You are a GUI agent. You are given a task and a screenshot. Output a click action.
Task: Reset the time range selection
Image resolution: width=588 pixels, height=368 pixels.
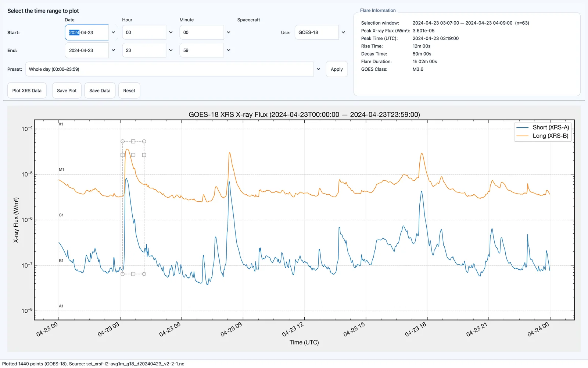click(x=129, y=91)
